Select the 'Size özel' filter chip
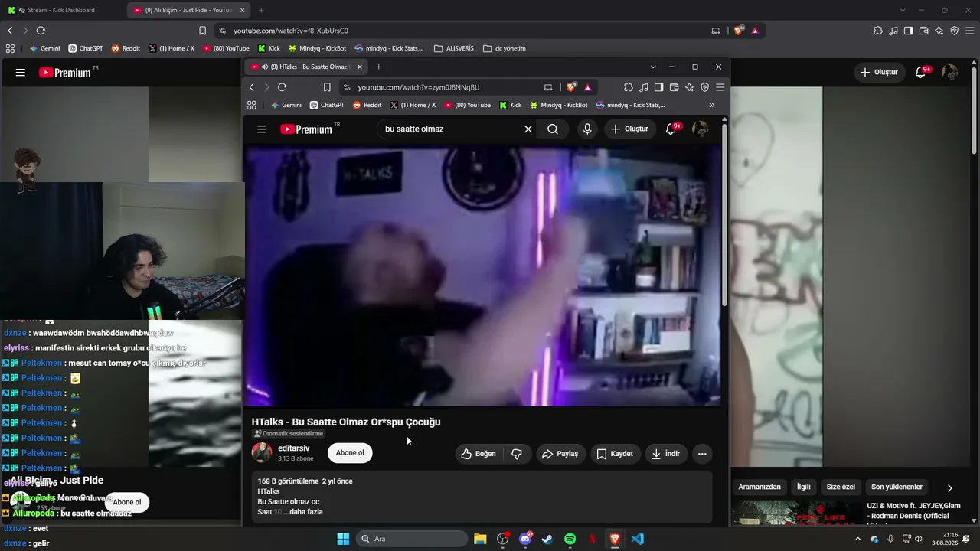980x551 pixels. coord(841,487)
